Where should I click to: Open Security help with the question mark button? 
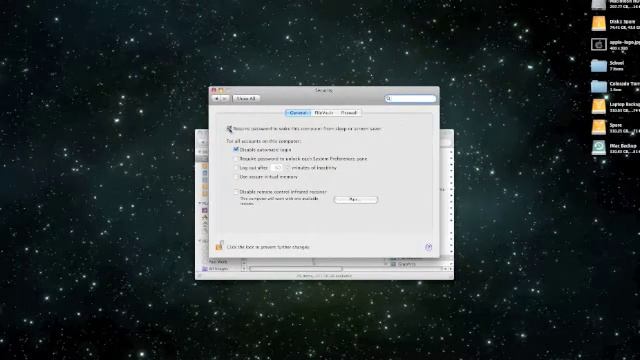pos(428,247)
